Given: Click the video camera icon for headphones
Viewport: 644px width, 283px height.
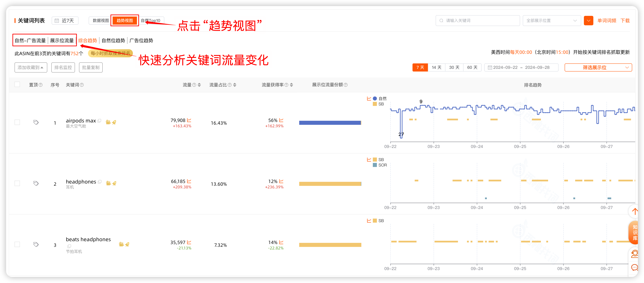Looking at the screenshot, I should tap(108, 183).
